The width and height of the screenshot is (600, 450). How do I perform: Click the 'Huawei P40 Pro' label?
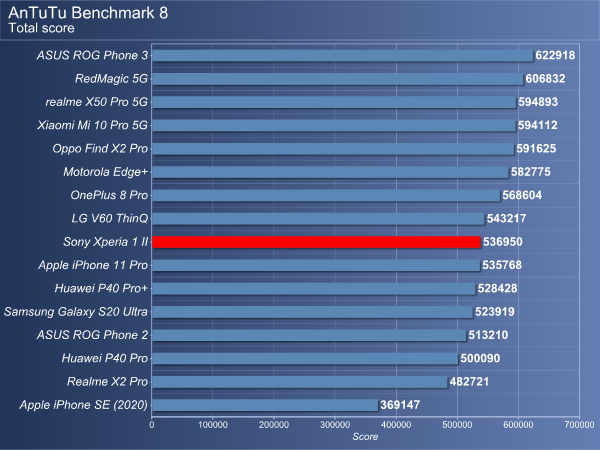(x=104, y=359)
